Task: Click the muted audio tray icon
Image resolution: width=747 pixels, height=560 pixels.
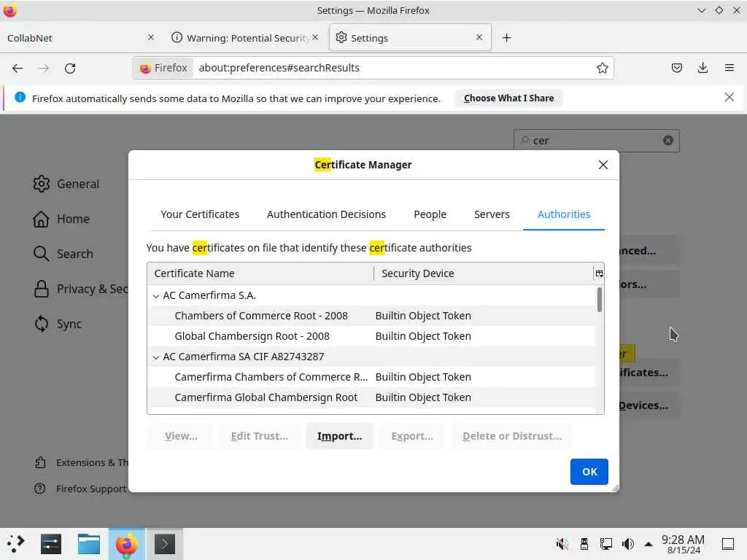Action: (x=562, y=544)
